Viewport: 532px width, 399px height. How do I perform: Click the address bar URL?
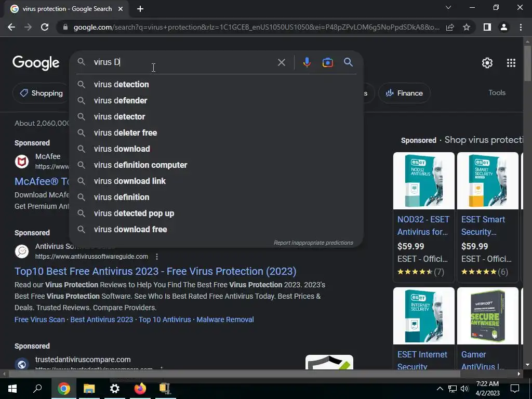256,27
